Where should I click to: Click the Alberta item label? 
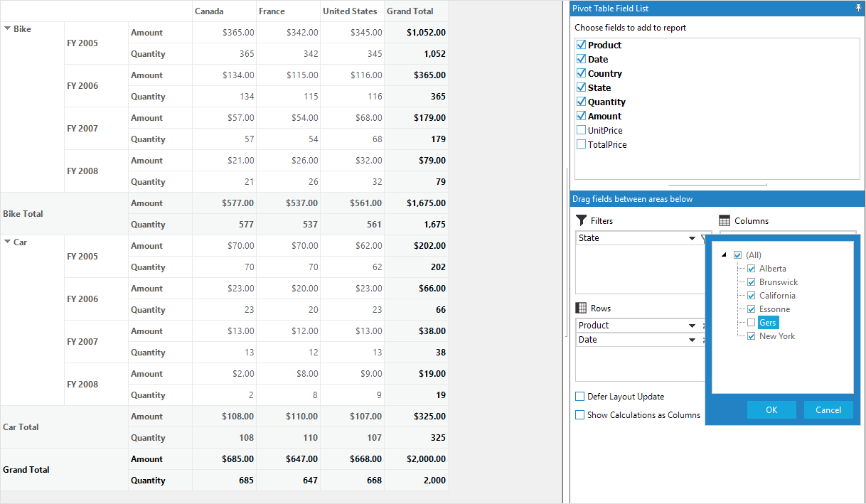773,269
